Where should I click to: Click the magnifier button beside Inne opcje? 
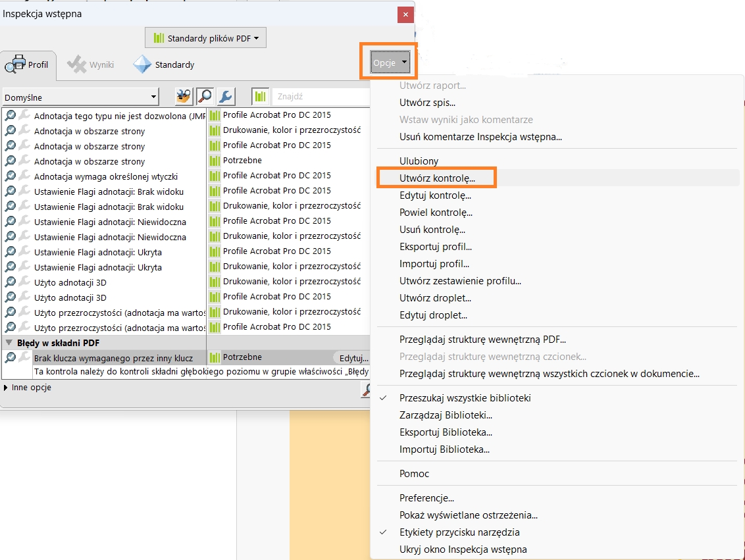(x=366, y=390)
